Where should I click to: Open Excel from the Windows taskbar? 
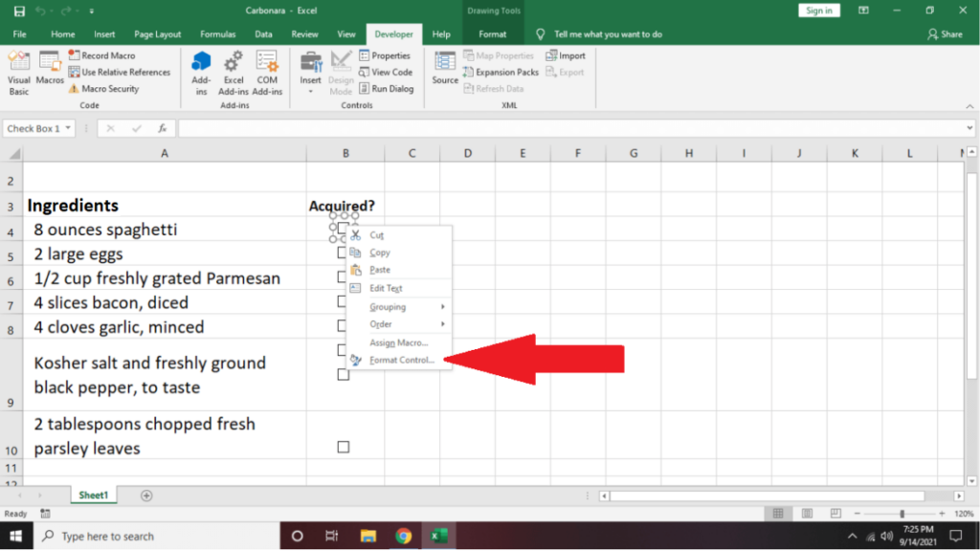(438, 536)
